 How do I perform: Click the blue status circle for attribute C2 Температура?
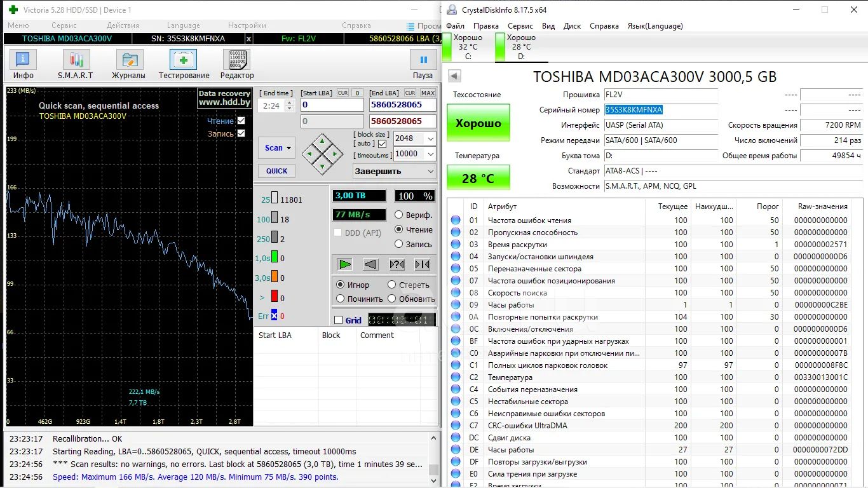point(456,377)
